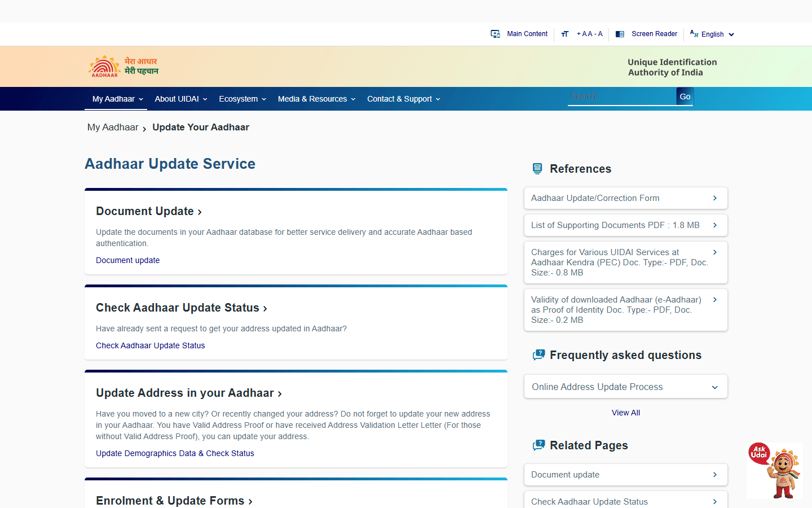The width and height of the screenshot is (812, 508).
Task: Click arrow on Charges for Various UIDAI Services row
Action: coord(714,252)
